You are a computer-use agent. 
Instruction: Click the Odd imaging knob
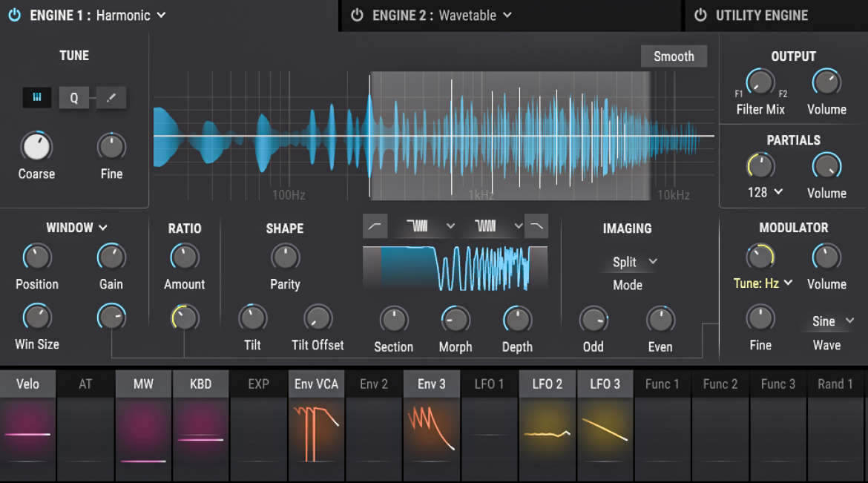594,320
